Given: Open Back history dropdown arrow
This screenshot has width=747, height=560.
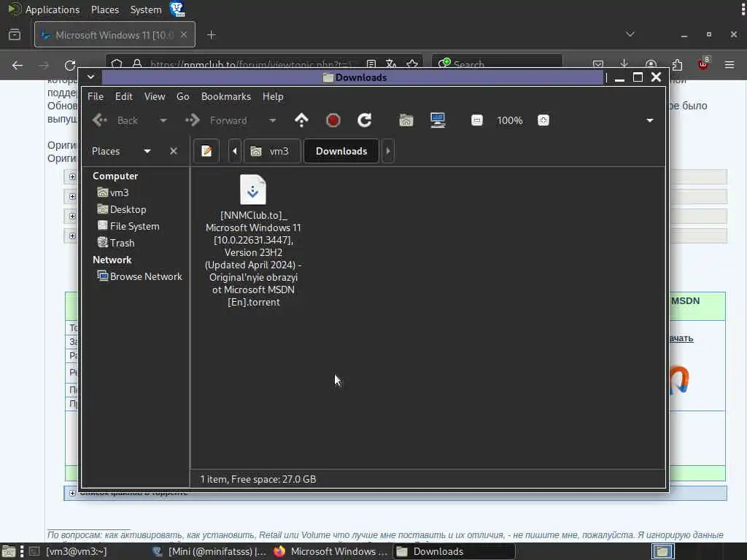Looking at the screenshot, I should (163, 120).
